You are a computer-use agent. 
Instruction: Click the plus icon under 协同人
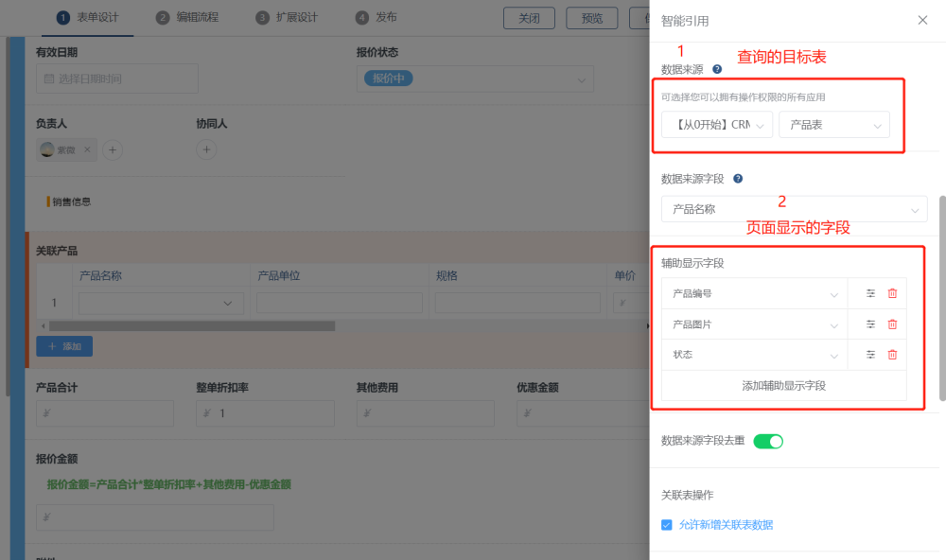[x=206, y=149]
